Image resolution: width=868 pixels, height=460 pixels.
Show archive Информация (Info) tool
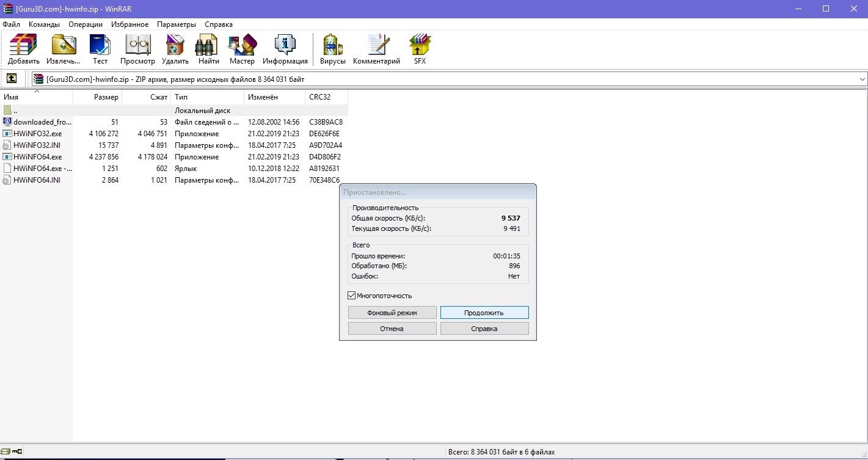click(x=285, y=49)
